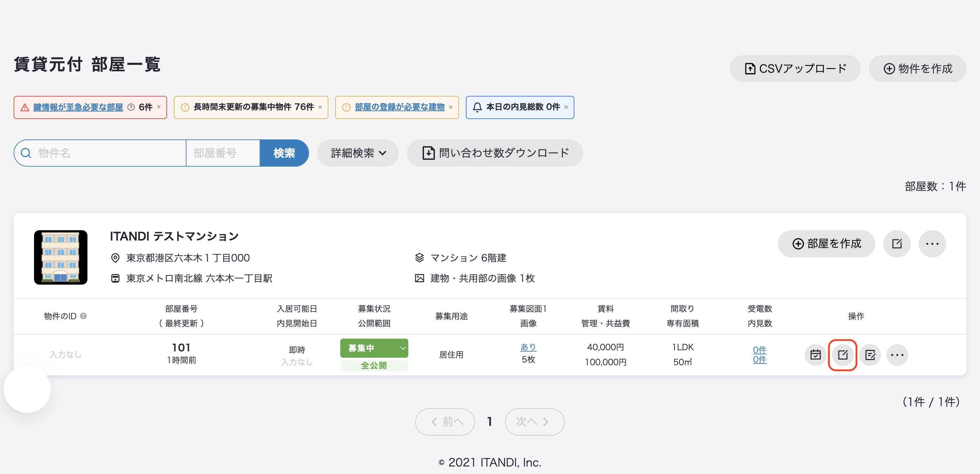
Task: Click 問い合わせ数ダウンロード button
Action: pyautogui.click(x=495, y=153)
